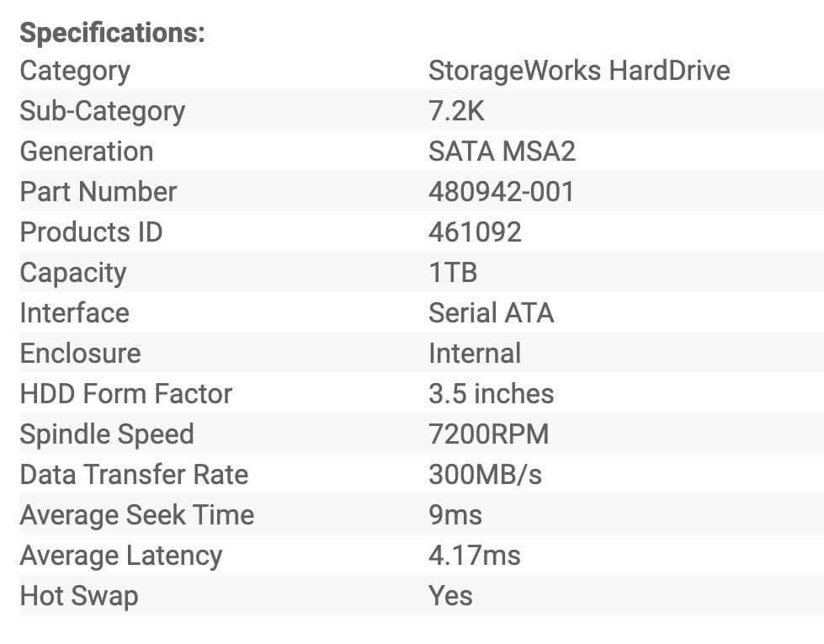The image size is (824, 644).
Task: Click the Specifications heading
Action: click(x=112, y=33)
